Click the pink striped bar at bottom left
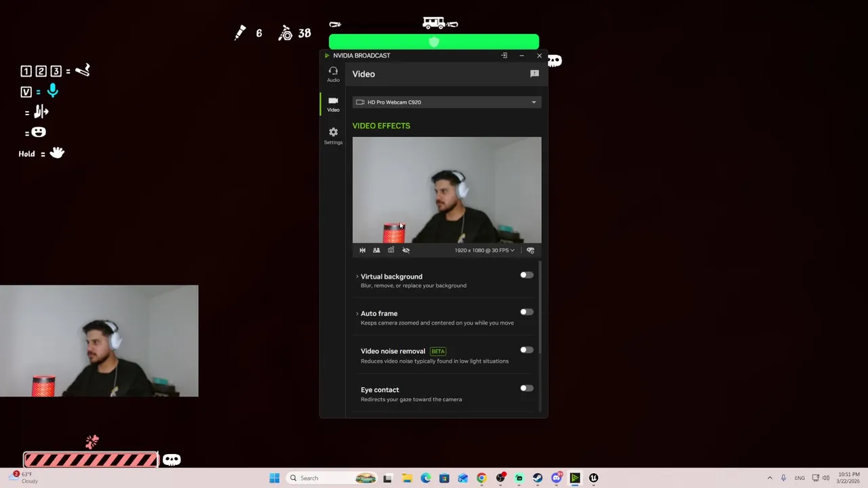868x488 pixels. [x=91, y=460]
